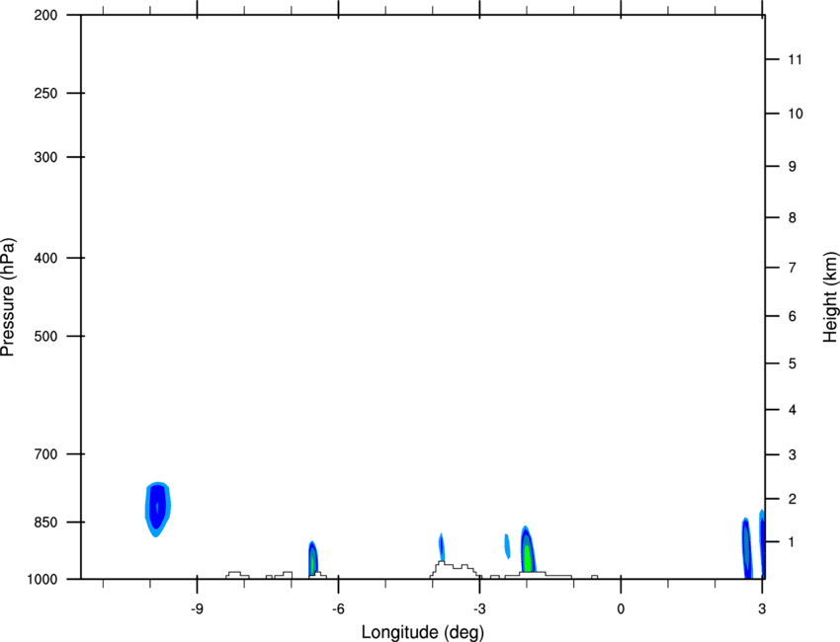Click the blue contour column near 2.7 longitude
The width and height of the screenshot is (840, 642).
(747, 549)
